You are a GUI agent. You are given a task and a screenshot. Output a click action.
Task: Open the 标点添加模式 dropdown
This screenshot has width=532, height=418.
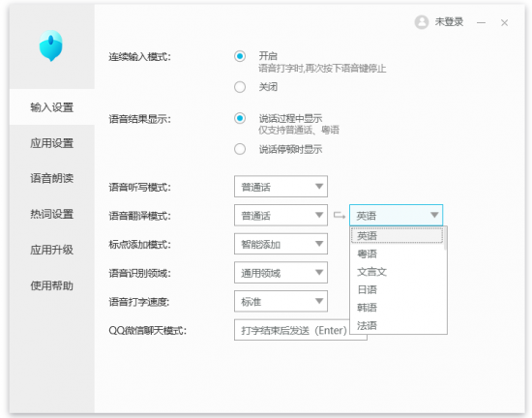(x=281, y=244)
